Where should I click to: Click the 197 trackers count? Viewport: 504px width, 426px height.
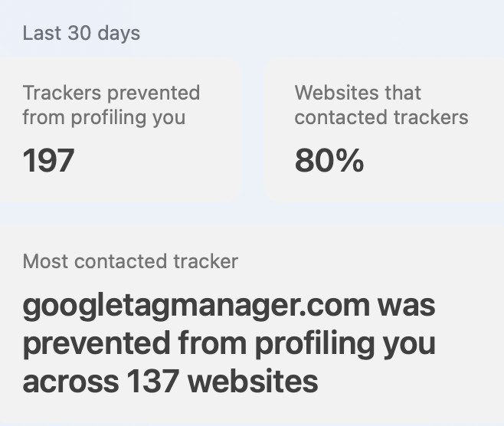tap(48, 161)
